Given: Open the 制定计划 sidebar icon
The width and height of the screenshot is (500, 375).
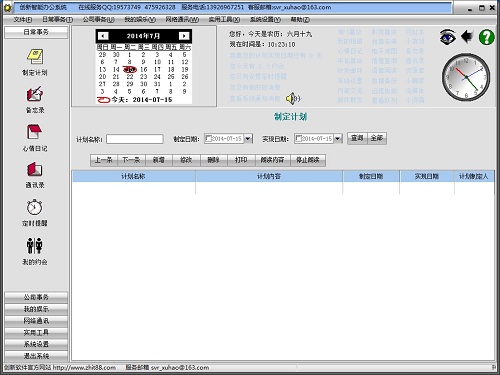Looking at the screenshot, I should click(35, 57).
